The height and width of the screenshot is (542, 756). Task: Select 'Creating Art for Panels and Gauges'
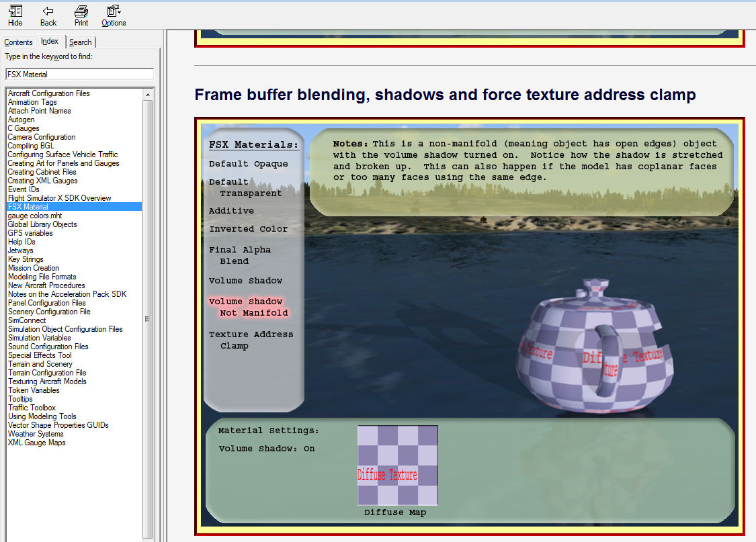pos(64,163)
